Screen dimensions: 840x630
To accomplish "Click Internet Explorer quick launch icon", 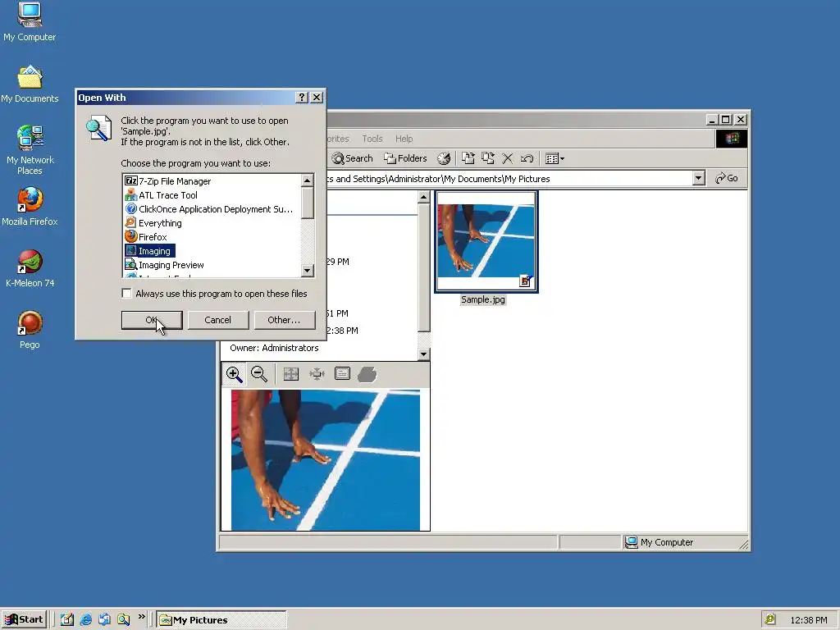I will click(x=85, y=619).
